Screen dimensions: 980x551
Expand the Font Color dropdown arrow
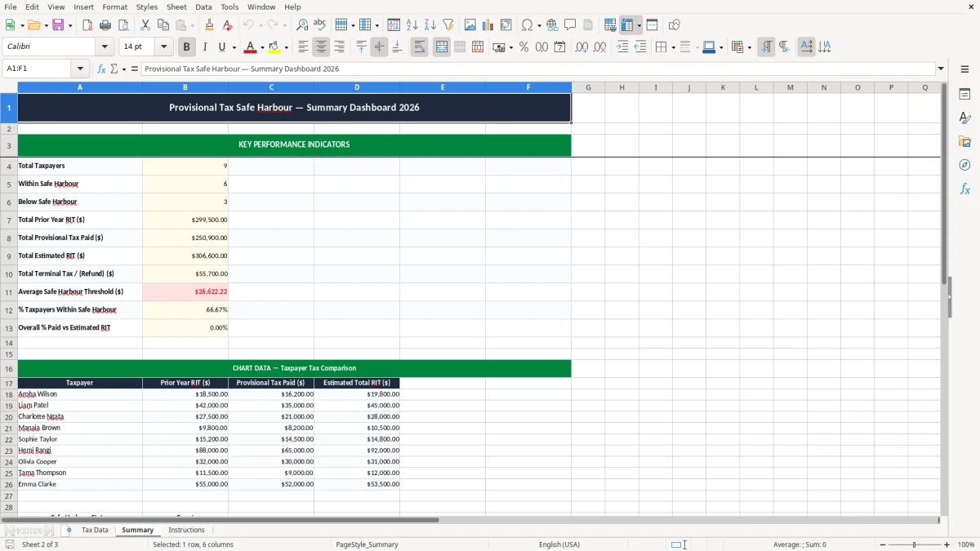262,47
